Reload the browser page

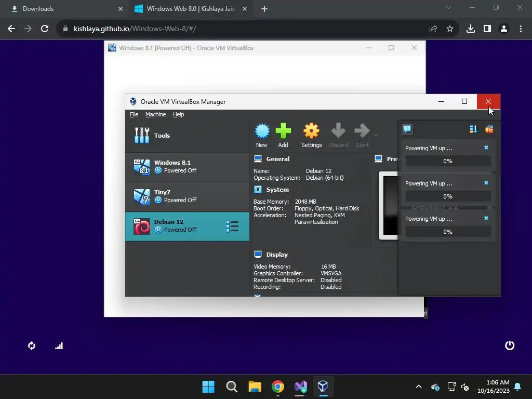45,29
